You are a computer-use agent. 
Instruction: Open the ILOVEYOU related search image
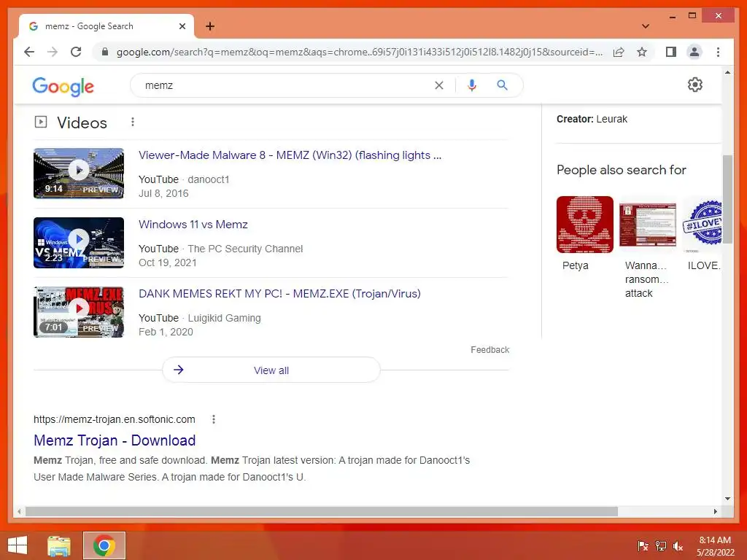703,225
